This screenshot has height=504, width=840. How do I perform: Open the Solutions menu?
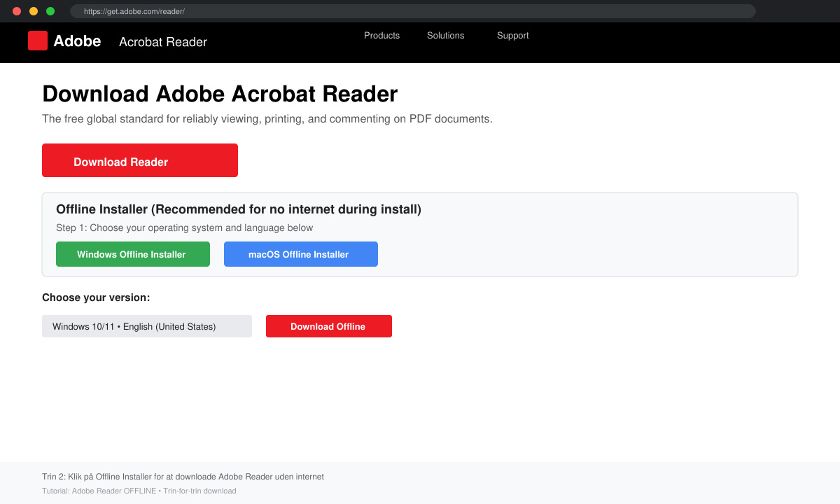pos(445,36)
